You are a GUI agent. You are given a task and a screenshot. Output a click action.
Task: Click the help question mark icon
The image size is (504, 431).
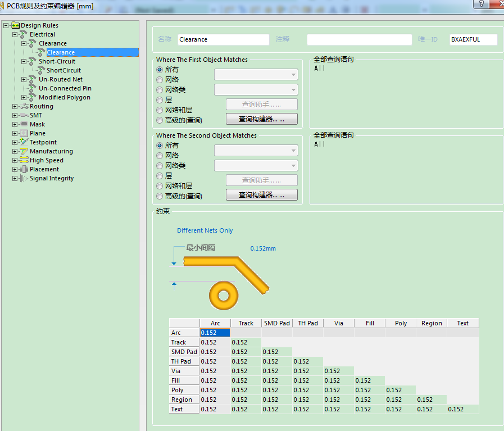coord(481,4)
